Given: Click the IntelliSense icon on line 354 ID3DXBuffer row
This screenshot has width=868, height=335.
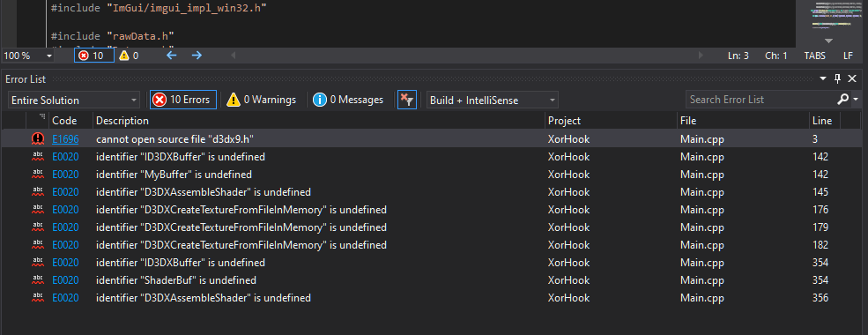Looking at the screenshot, I should point(38,263).
